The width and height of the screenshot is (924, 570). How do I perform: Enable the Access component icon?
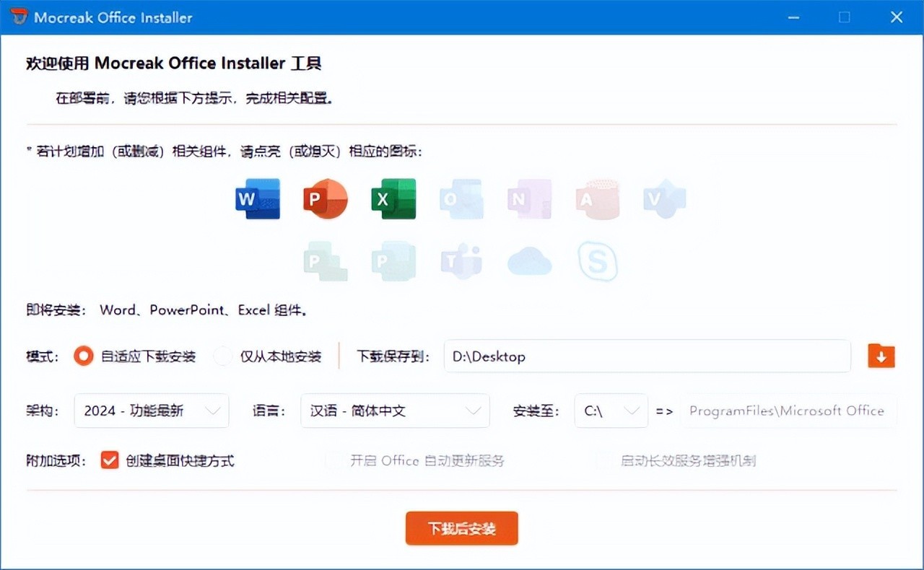[597, 198]
